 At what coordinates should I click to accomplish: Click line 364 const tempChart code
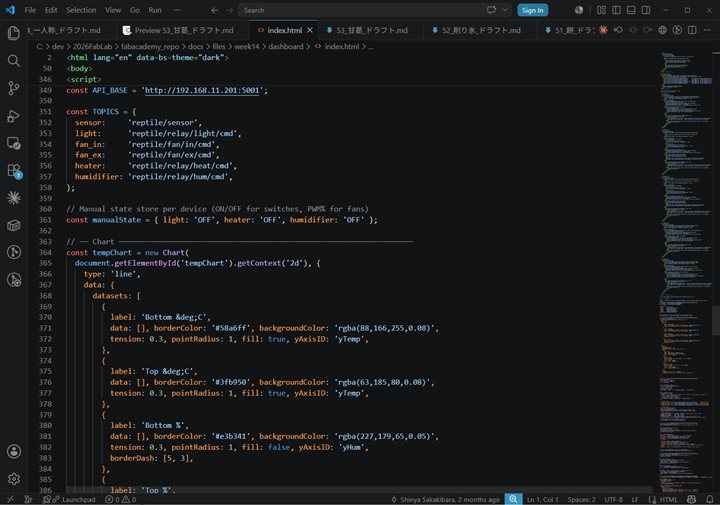(x=127, y=252)
